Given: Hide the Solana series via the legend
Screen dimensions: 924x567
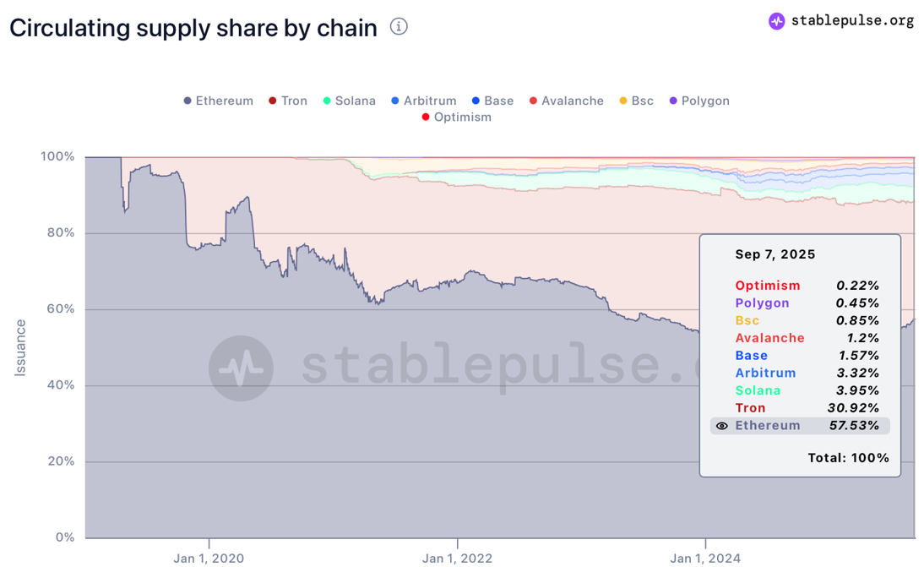Looking at the screenshot, I should pyautogui.click(x=350, y=101).
